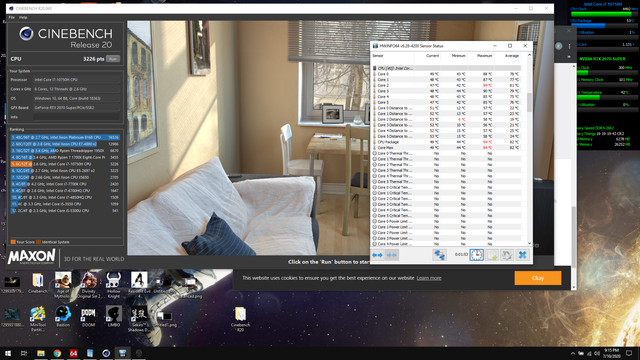Select the AMD Ryzen Threadripper 1950X ranking row

tap(65, 151)
